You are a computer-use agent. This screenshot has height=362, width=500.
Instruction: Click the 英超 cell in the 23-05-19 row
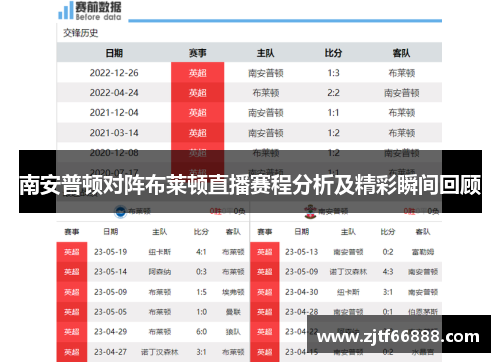(x=72, y=252)
